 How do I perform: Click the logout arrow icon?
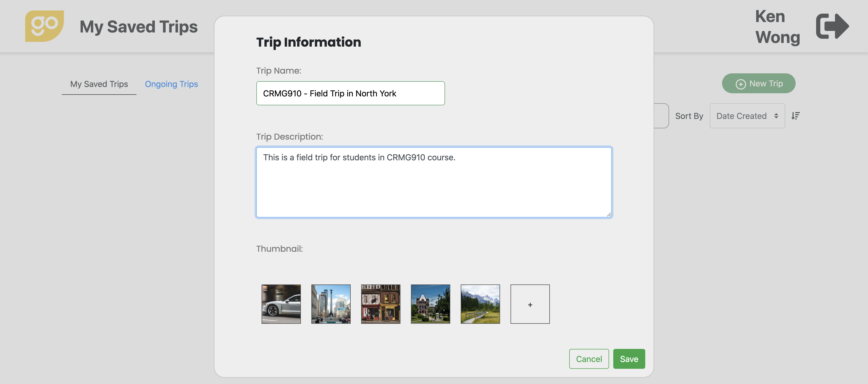point(832,26)
